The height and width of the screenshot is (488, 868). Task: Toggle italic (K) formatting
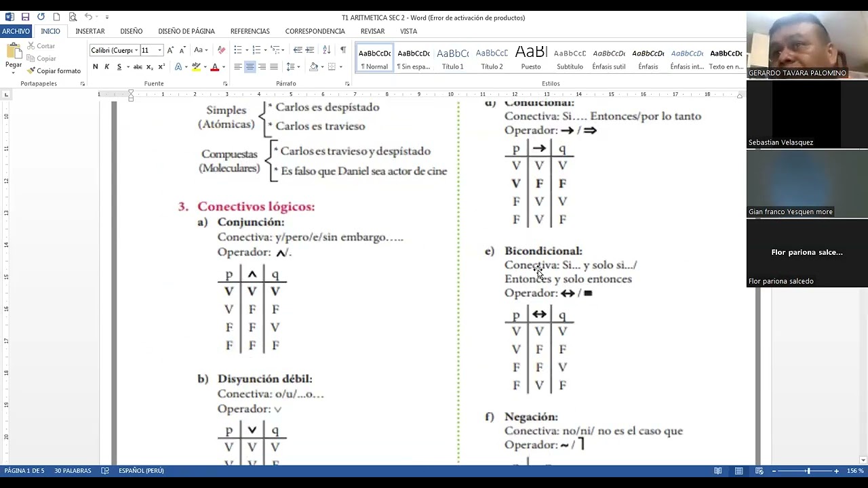pyautogui.click(x=106, y=66)
